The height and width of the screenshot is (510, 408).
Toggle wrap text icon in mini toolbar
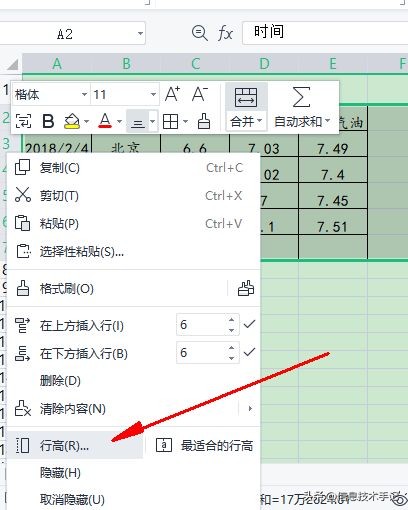click(x=23, y=121)
